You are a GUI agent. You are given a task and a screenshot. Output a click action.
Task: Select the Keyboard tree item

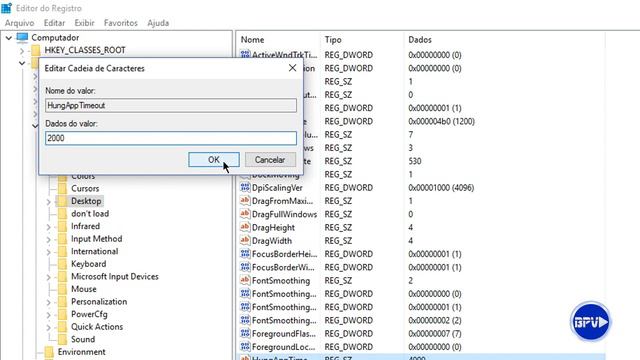coord(89,264)
